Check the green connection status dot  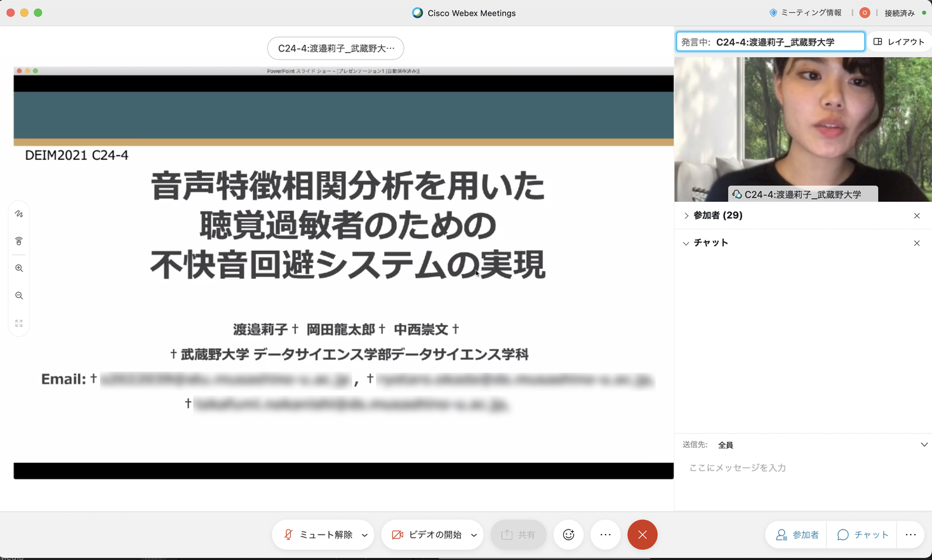pos(926,12)
